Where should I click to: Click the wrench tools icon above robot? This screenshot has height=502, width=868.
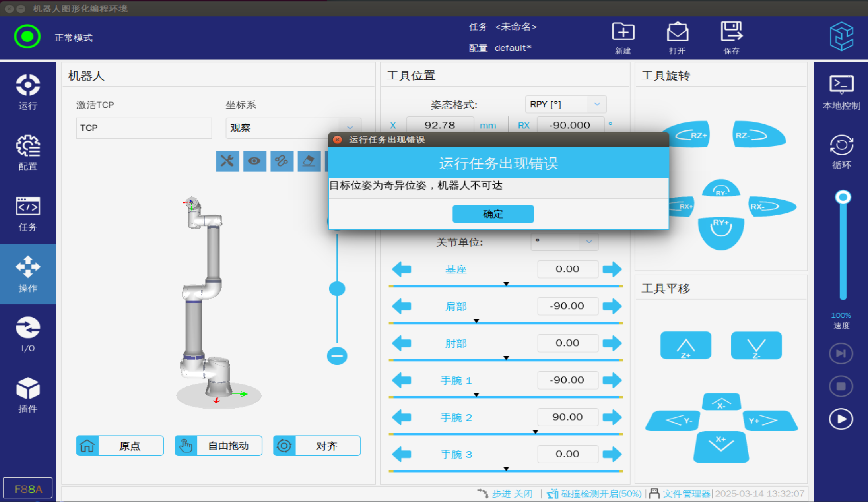pyautogui.click(x=227, y=161)
